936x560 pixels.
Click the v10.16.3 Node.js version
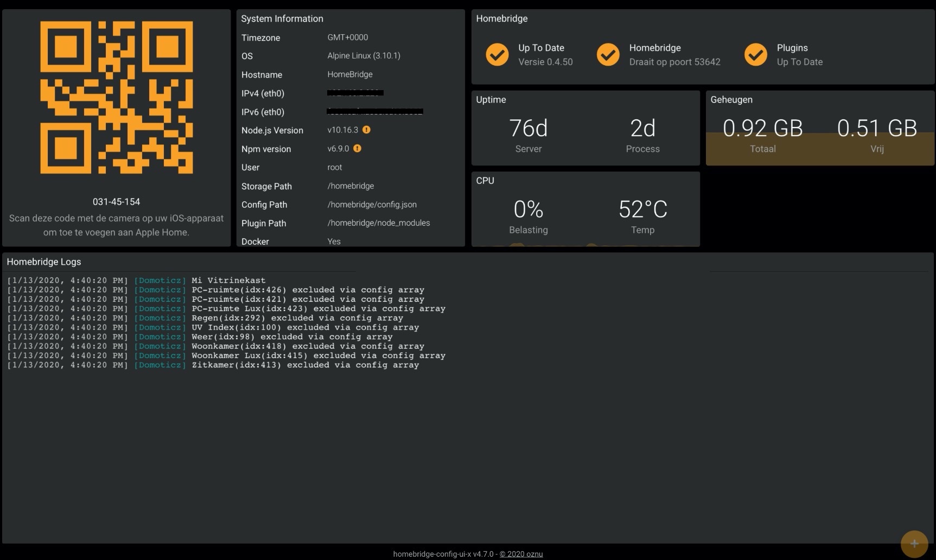[342, 130]
